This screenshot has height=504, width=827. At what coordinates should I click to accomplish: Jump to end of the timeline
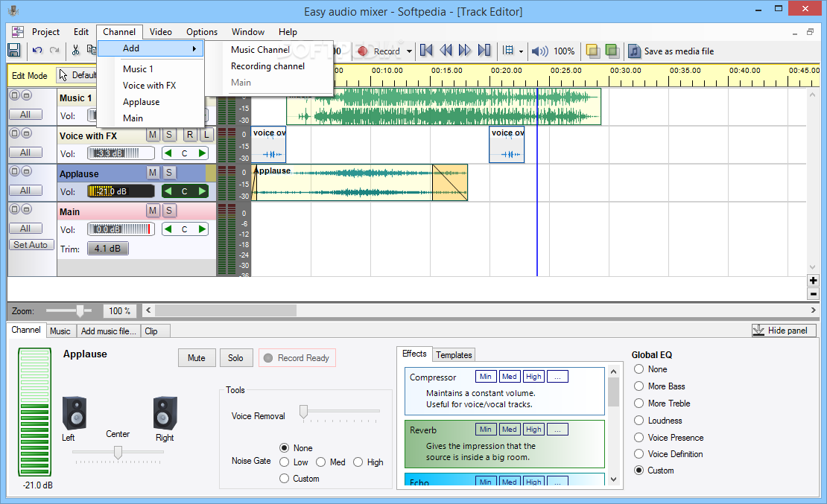pyautogui.click(x=484, y=51)
